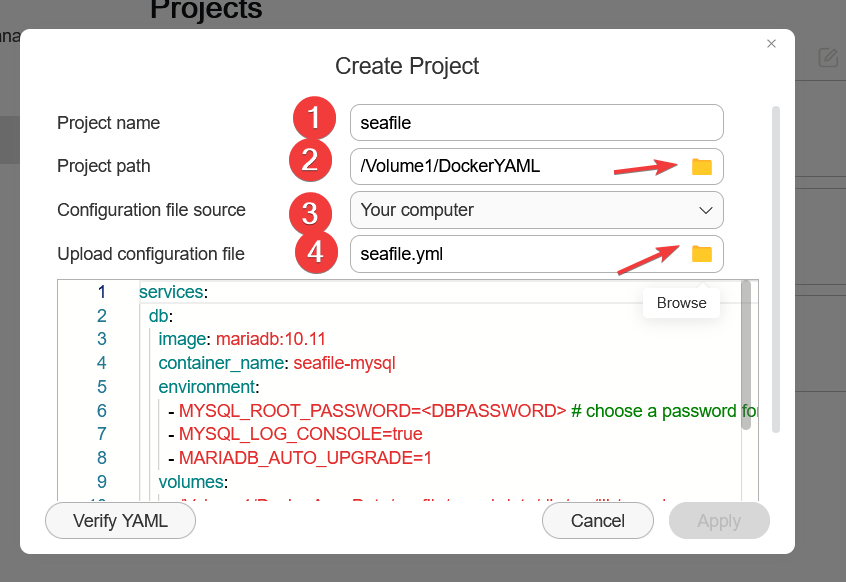Click the folder icon for Project path
Viewport: 846px width, 582px height.
coord(701,166)
